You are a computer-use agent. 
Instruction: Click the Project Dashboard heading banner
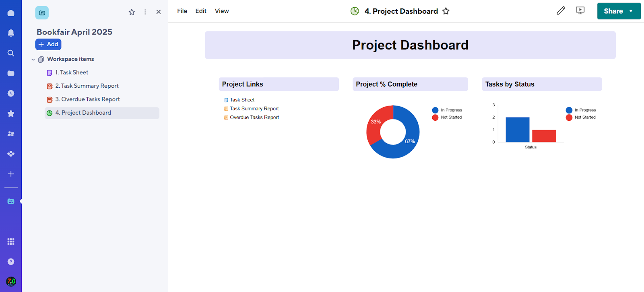410,45
